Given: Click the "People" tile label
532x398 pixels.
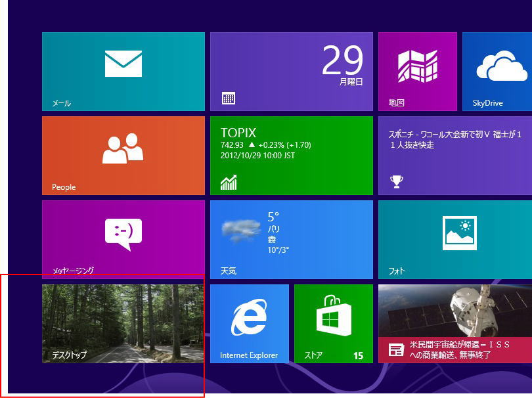Looking at the screenshot, I should pos(64,187).
